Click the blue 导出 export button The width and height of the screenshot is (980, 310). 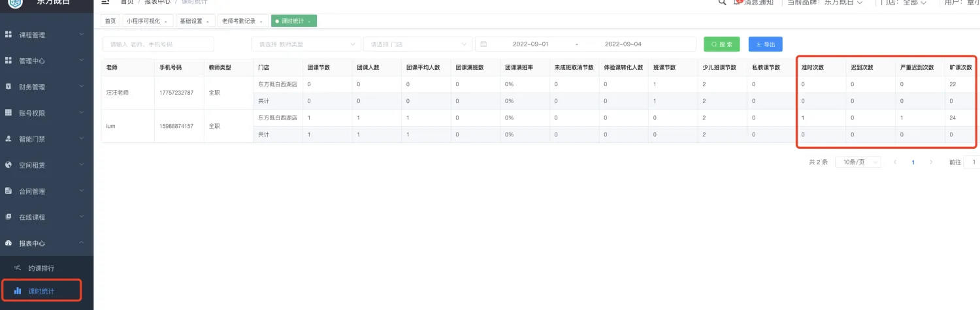coord(765,44)
